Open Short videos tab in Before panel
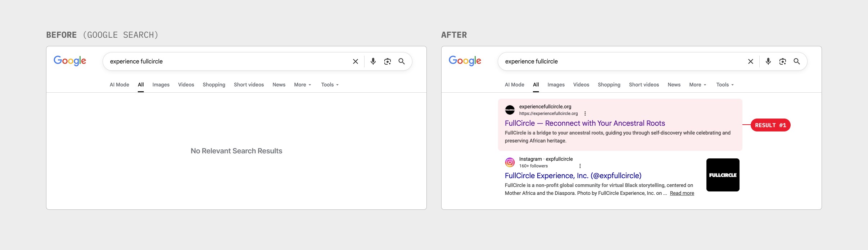The height and width of the screenshot is (250, 868). pyautogui.click(x=249, y=85)
